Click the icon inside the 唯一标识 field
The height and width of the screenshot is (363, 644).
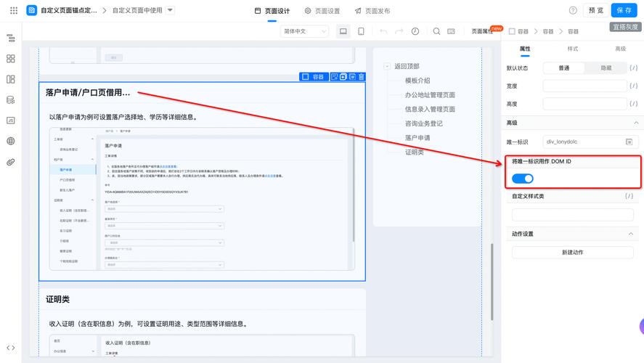(x=629, y=142)
